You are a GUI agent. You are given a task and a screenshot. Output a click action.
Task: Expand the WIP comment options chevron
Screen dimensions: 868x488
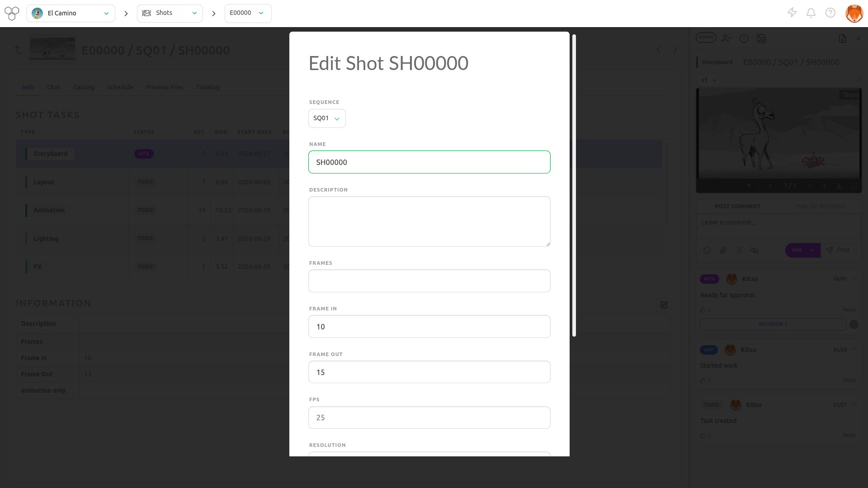point(854,349)
